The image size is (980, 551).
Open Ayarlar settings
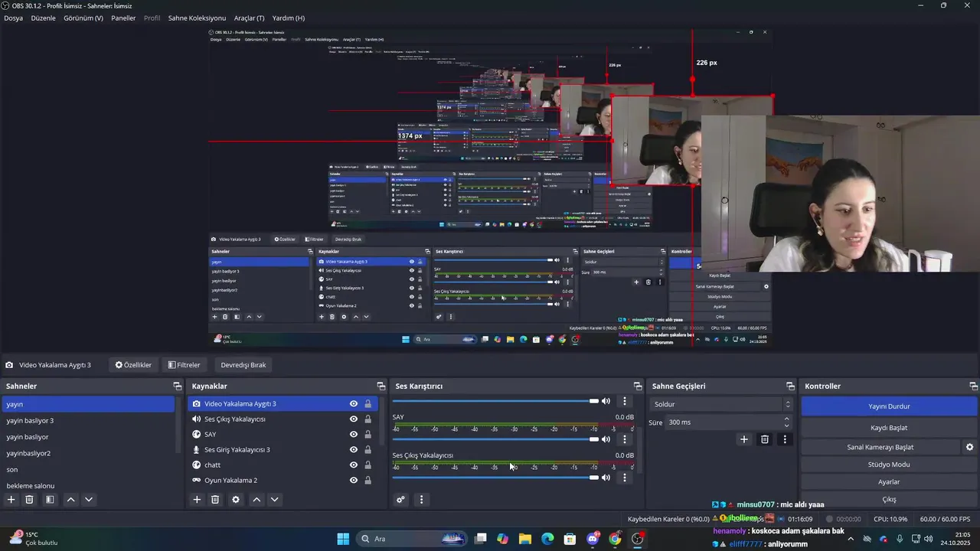coord(889,482)
